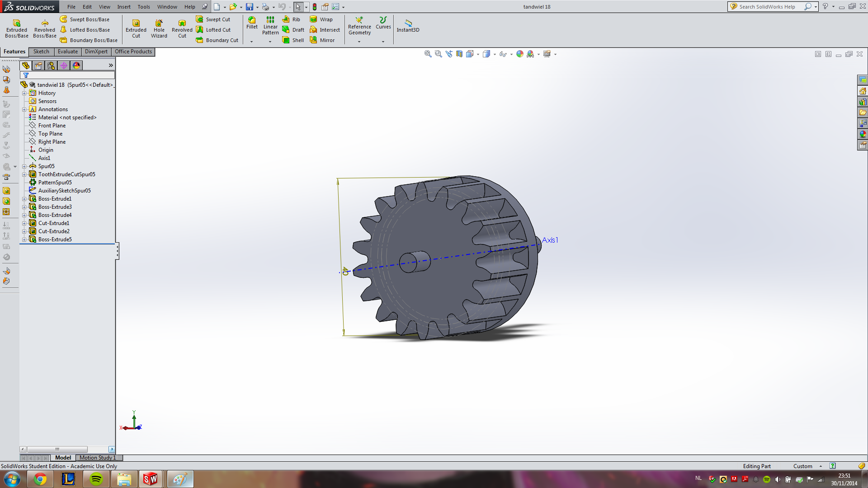Click the Zoom to Fit icon

(x=428, y=54)
